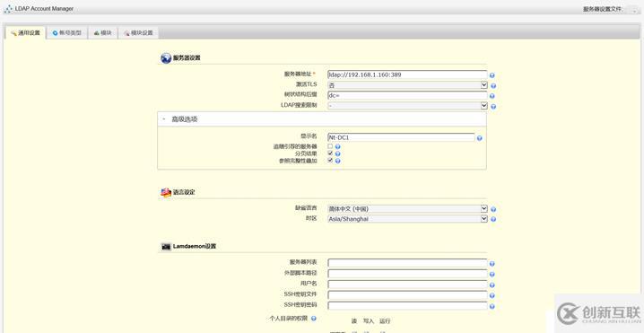Open help for the 缺省语言 dropdown
The image size is (644, 333).
[493, 209]
